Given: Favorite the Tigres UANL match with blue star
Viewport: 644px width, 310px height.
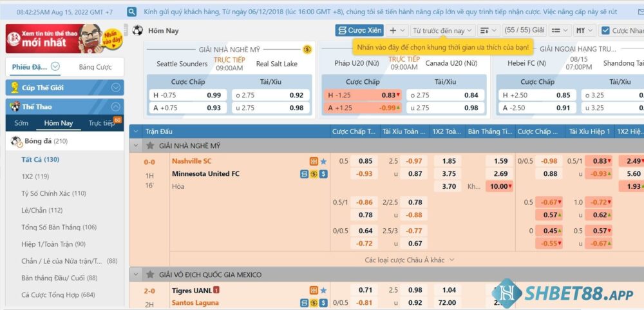Looking at the screenshot, I should click(324, 290).
